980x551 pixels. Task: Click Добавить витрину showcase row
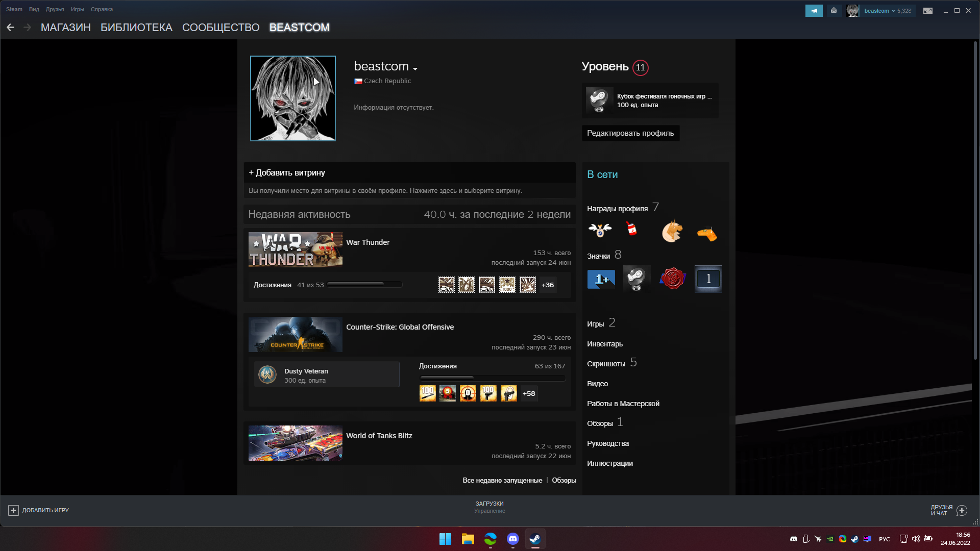pyautogui.click(x=409, y=173)
